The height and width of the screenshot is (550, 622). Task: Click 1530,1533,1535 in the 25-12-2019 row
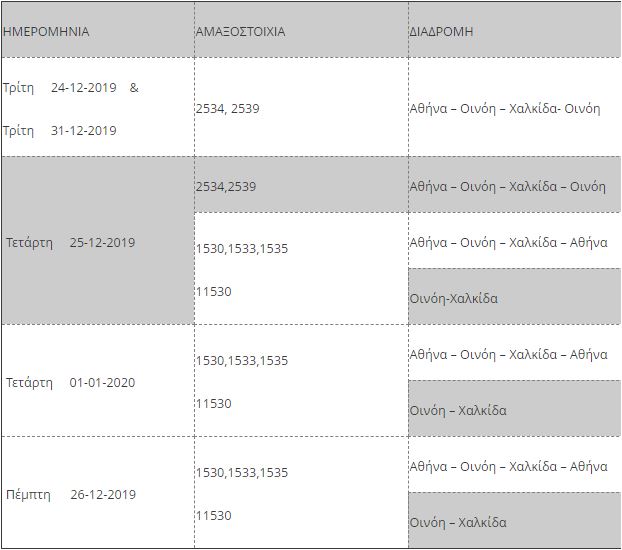(241, 248)
